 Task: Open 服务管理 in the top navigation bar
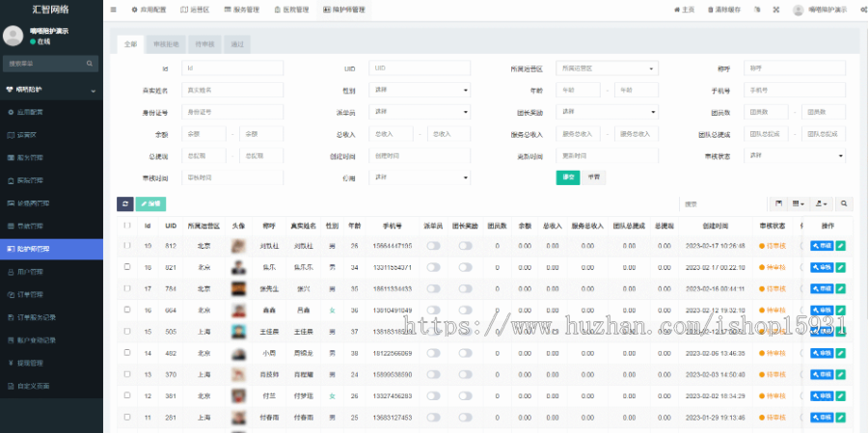240,10
